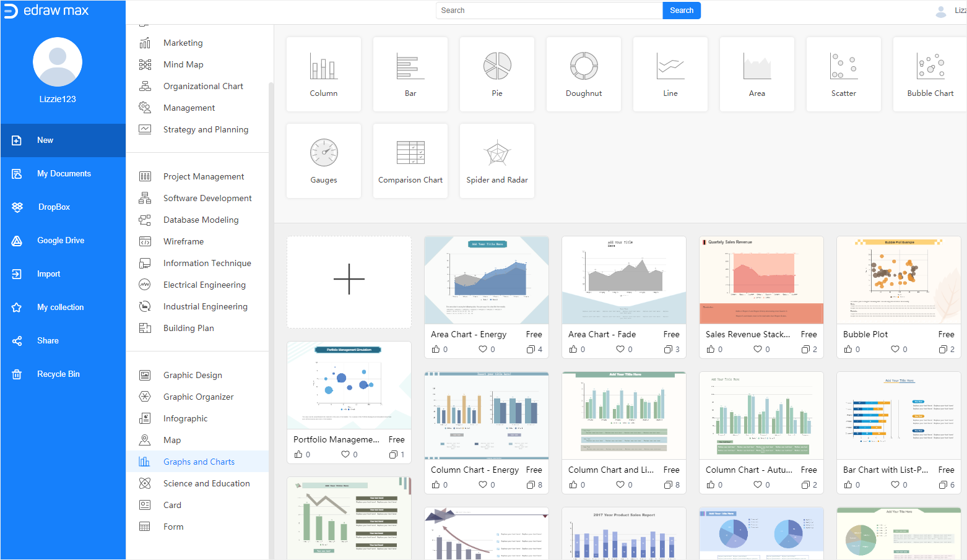Create a blank drawing with plus tile
This screenshot has height=560, width=967.
pos(349,279)
